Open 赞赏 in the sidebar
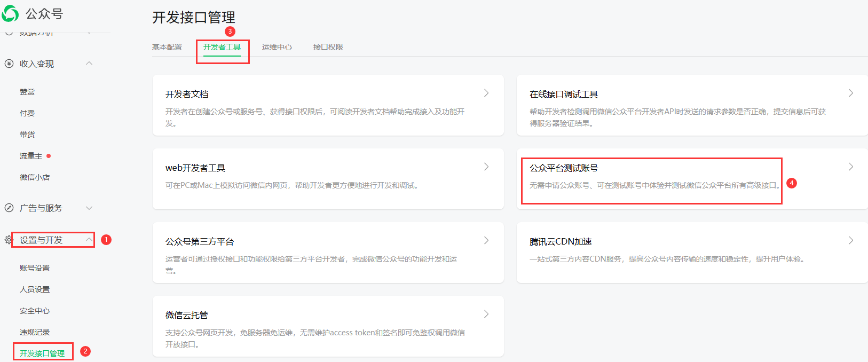This screenshot has height=362, width=868. 27,92
